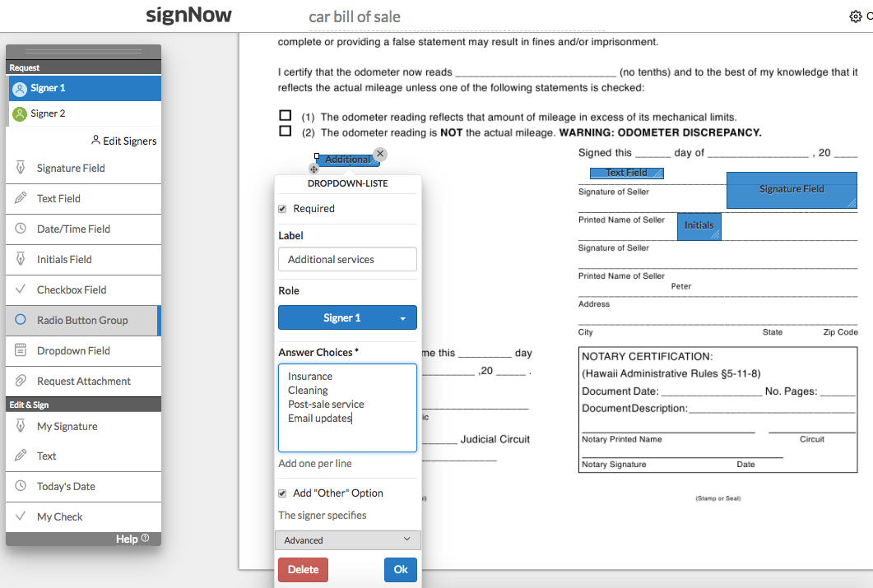This screenshot has height=588, width=873.
Task: Click the Signer 1 avatar icon
Action: (x=20, y=89)
